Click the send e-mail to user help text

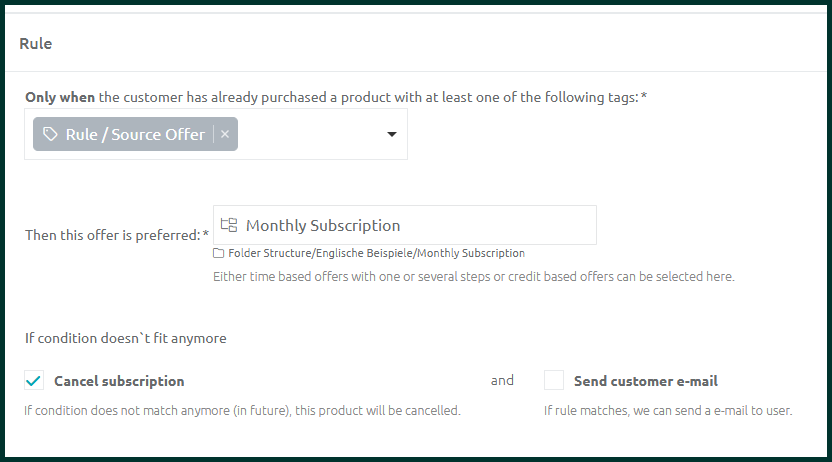point(668,411)
